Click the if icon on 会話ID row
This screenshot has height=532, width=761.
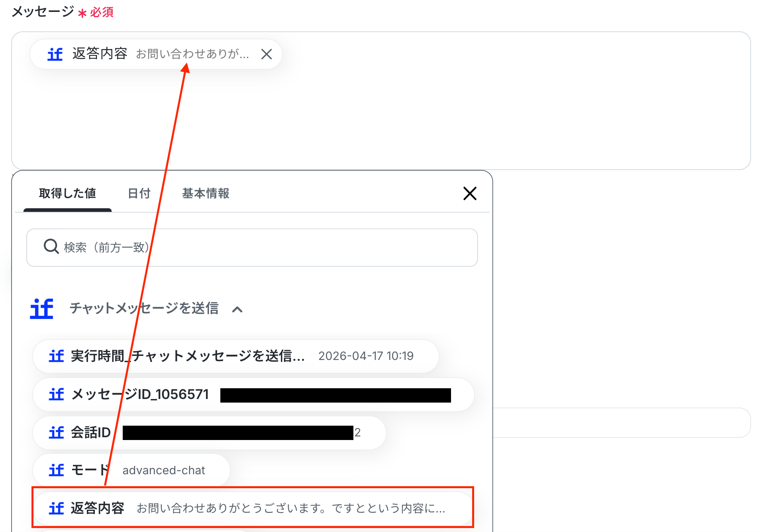(x=56, y=432)
